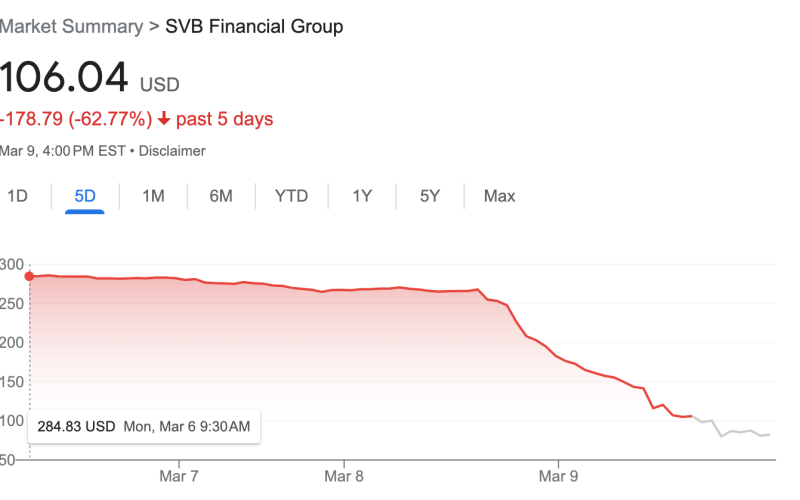Open the Disclaimer link
The height and width of the screenshot is (500, 800).
tap(172, 151)
